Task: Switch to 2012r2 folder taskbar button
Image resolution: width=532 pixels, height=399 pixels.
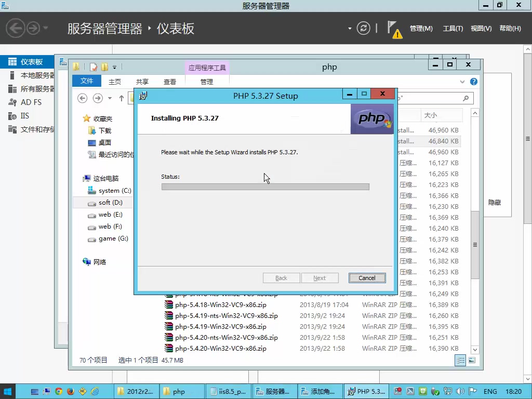Action: [137, 392]
